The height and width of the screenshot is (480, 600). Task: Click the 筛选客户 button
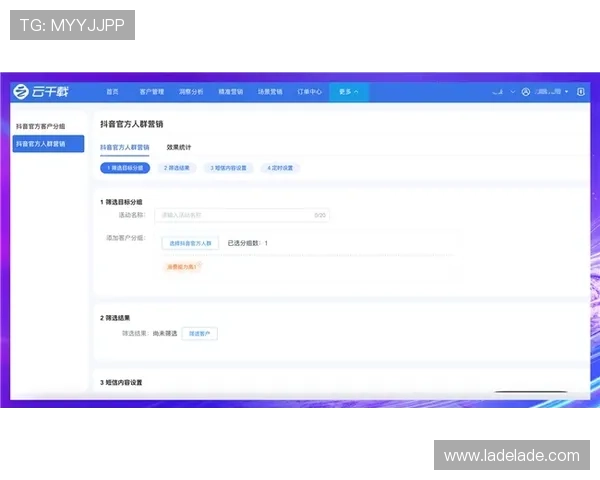pyautogui.click(x=199, y=333)
